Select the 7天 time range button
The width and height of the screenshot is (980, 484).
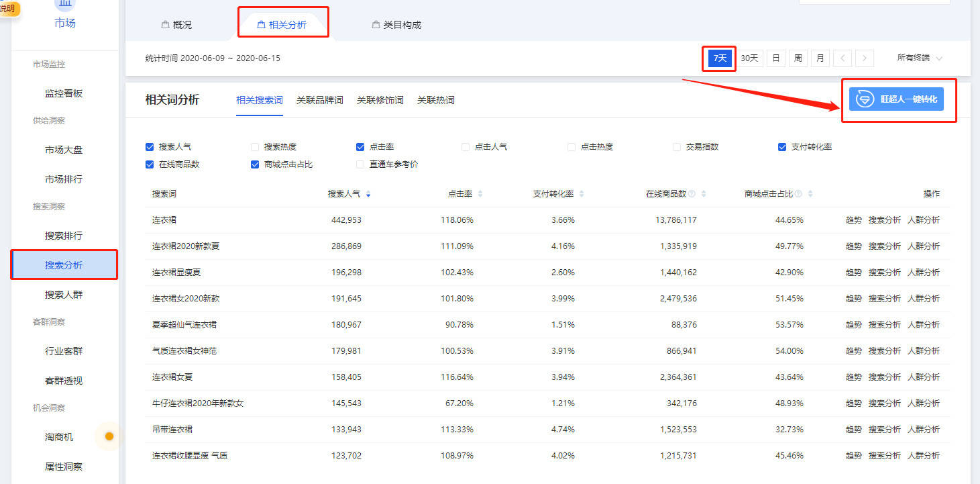[x=720, y=58]
